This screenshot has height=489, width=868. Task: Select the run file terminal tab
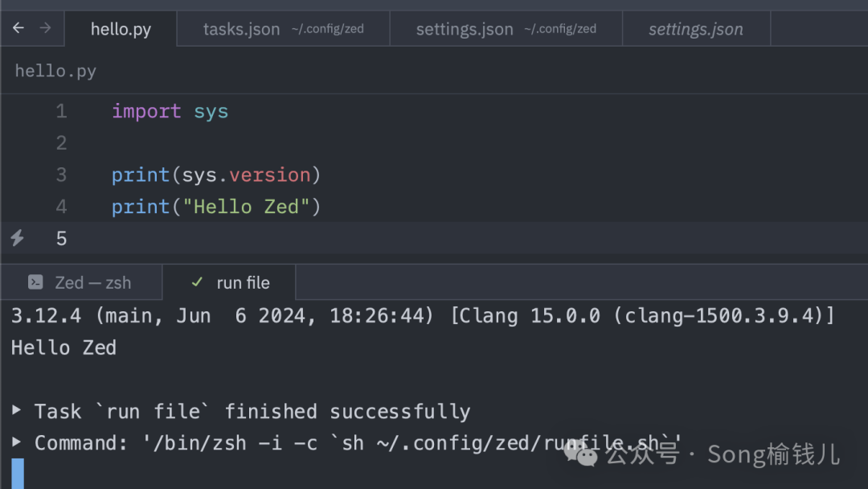[x=229, y=282]
